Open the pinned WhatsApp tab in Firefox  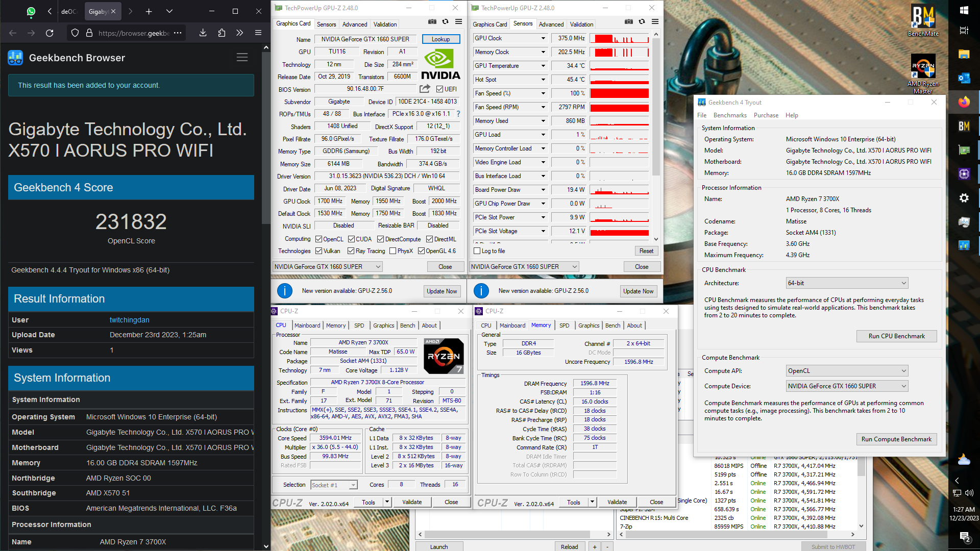tap(31, 11)
